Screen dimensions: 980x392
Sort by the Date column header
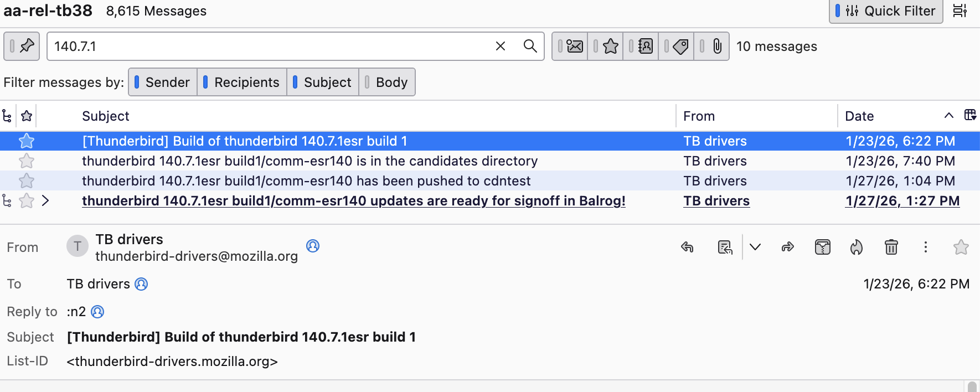click(859, 116)
